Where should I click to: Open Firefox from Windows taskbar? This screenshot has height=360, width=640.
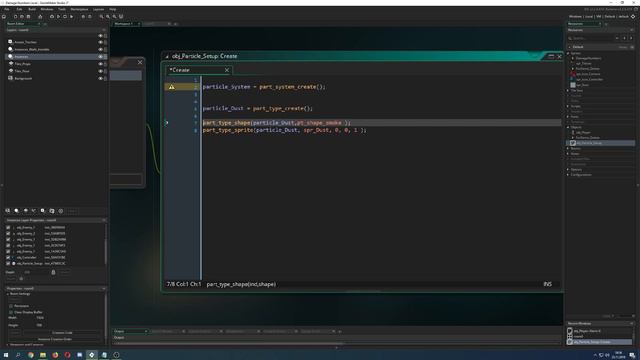click(x=55, y=355)
